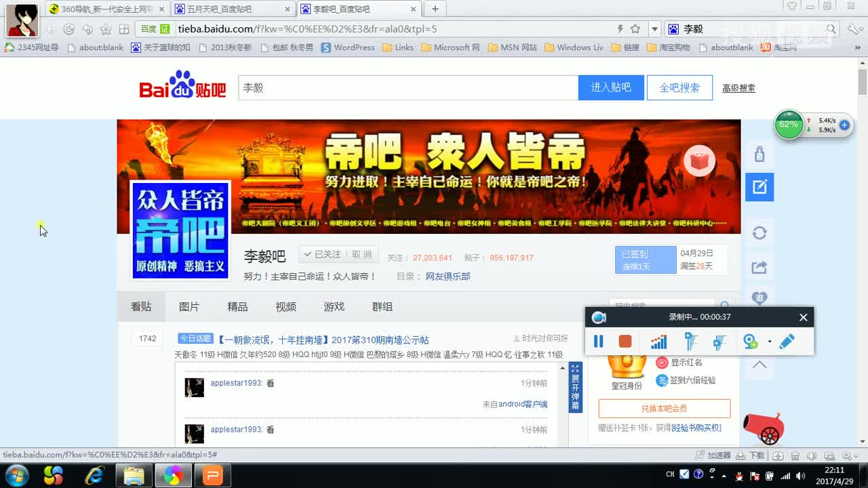Select the 群组 tab
868x488 pixels.
pyautogui.click(x=382, y=306)
